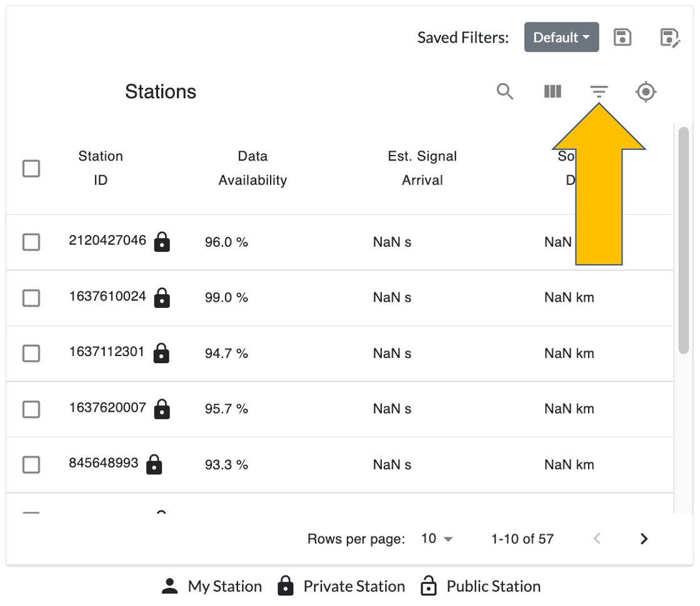Click lock icon beside station 2120427046
This screenshot has height=606, width=700.
point(162,242)
